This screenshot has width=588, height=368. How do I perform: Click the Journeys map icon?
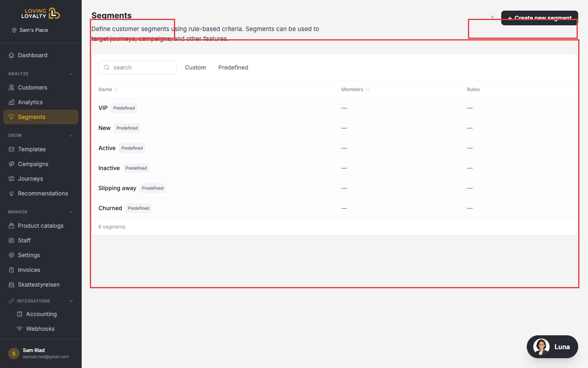tap(11, 179)
